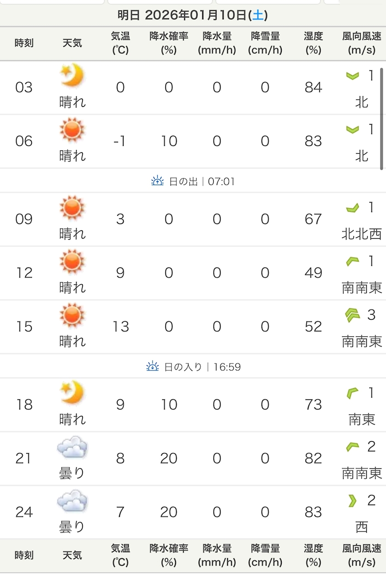Viewport: 386px width, 588px height.
Task: Click the wind arrow in the 15 row
Action: point(352,315)
